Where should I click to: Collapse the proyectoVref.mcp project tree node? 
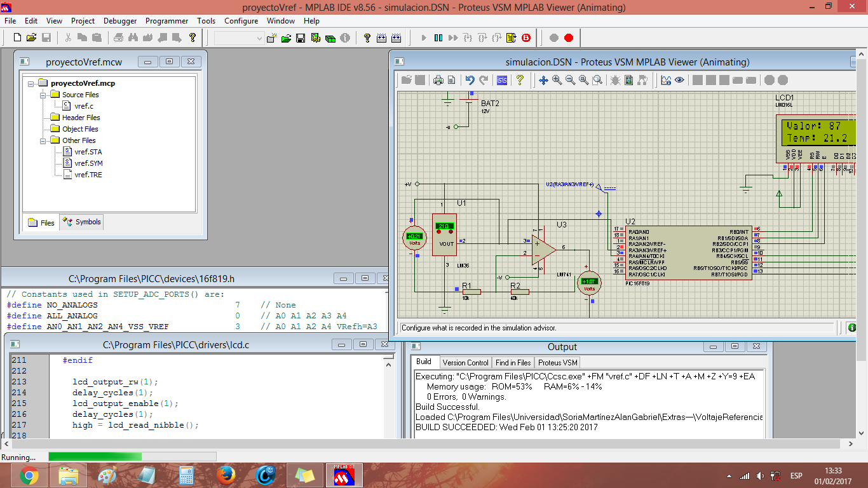point(31,83)
